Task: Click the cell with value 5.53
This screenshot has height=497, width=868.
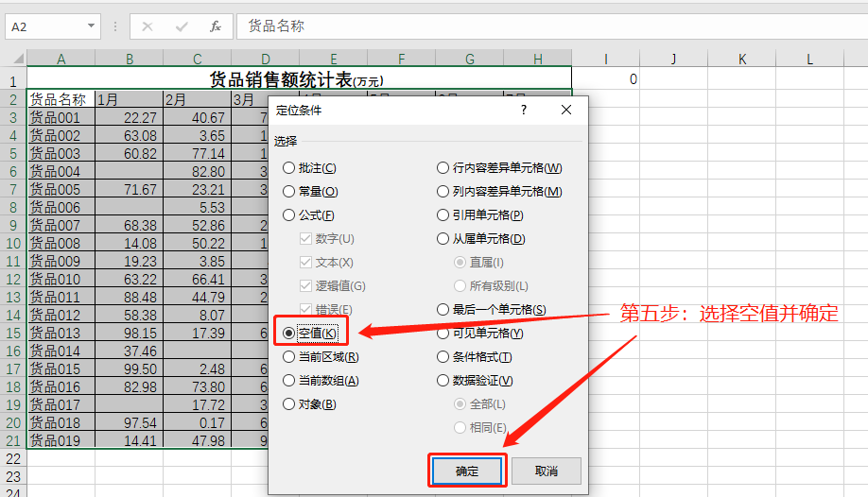Action: point(197,207)
